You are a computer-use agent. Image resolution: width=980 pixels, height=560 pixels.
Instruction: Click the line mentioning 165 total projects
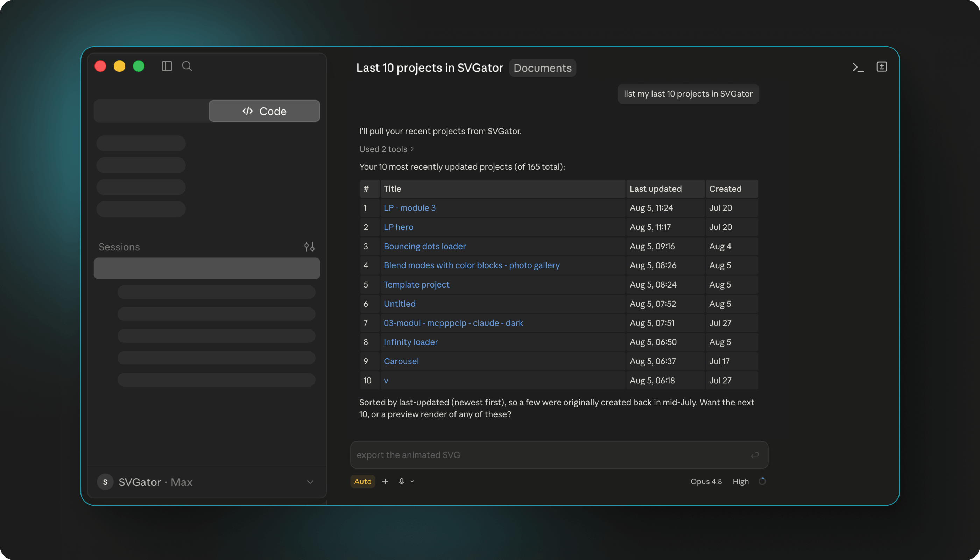[x=462, y=167]
